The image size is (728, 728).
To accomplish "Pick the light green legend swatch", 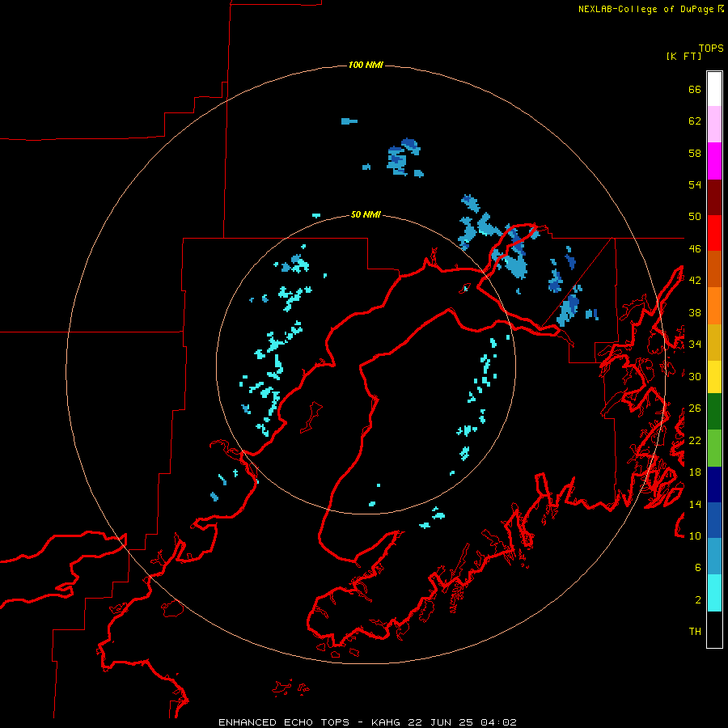I will [714, 448].
